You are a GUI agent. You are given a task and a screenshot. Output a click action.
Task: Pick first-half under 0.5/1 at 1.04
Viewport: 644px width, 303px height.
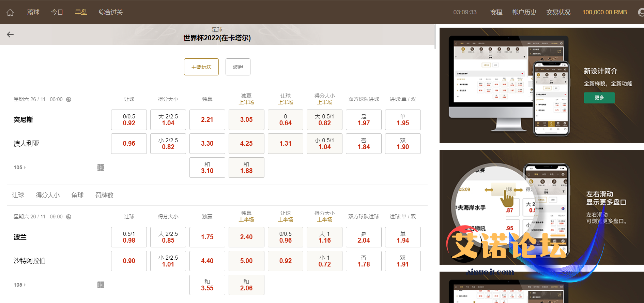pos(324,144)
